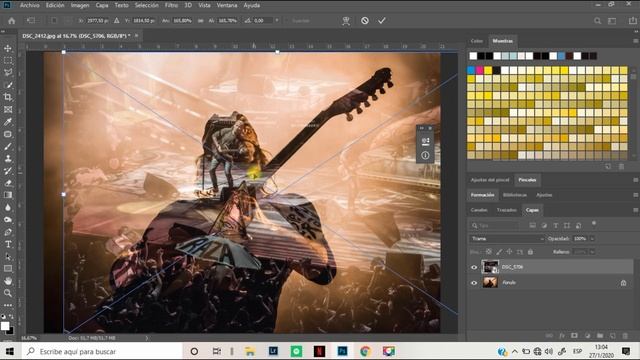Toggle the link between width and height

coord(200,20)
